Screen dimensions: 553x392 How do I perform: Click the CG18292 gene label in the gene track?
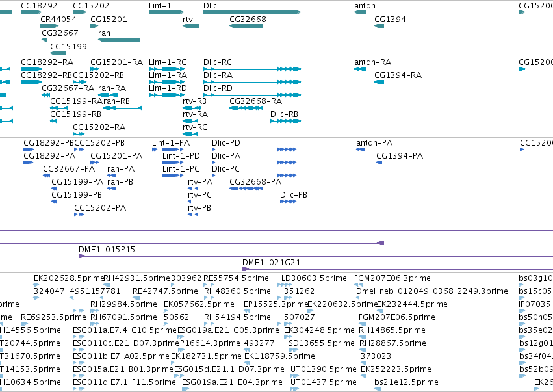(x=39, y=6)
